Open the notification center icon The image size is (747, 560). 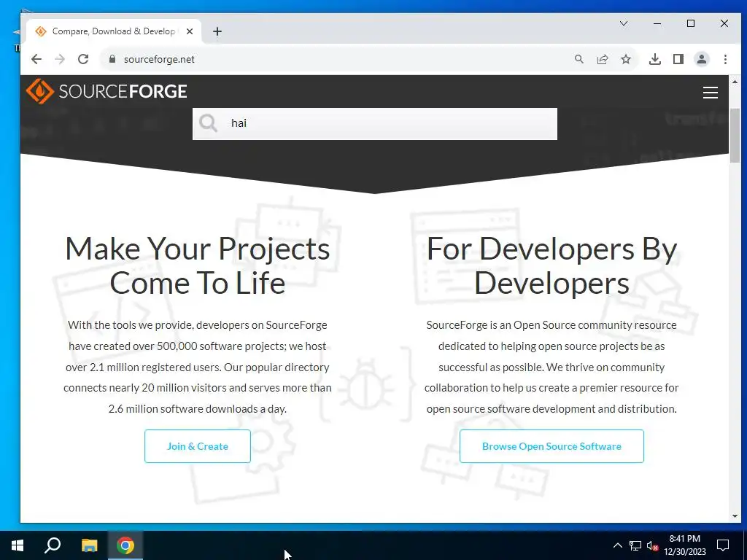723,545
